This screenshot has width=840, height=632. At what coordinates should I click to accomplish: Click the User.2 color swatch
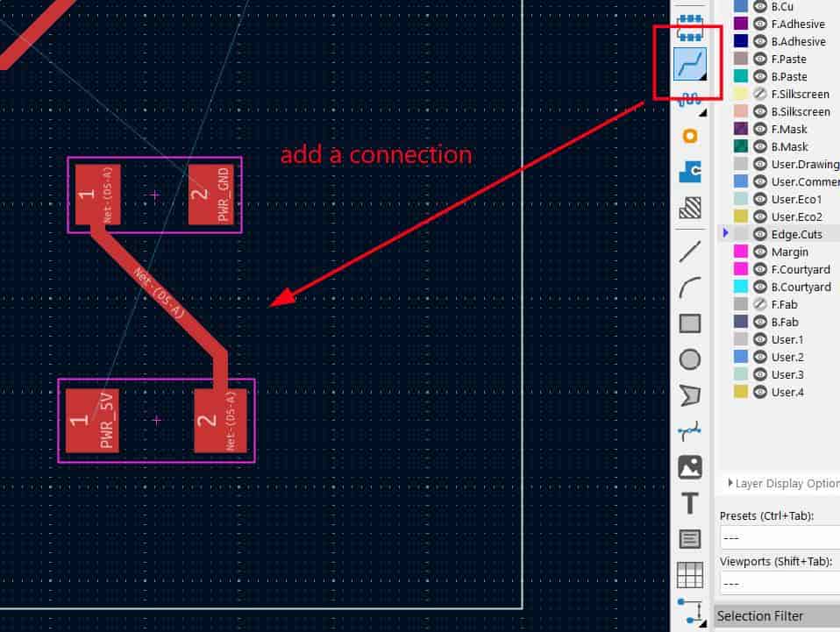(x=741, y=357)
